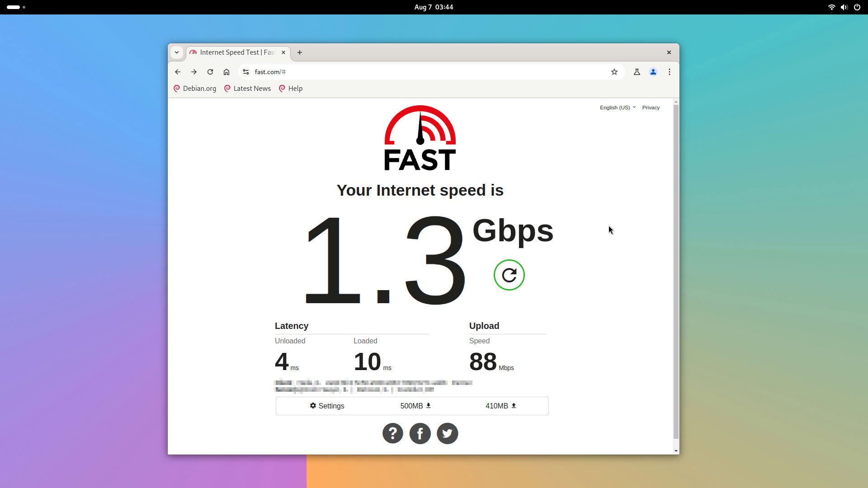Click the scrollbar down arrow
868x488 pixels.
coord(676,451)
